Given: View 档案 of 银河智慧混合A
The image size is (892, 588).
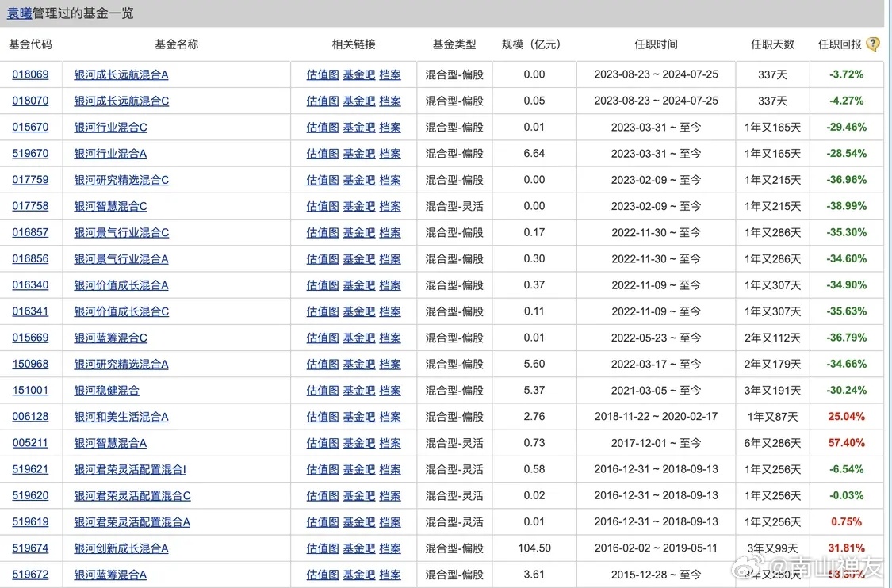Looking at the screenshot, I should 389,443.
